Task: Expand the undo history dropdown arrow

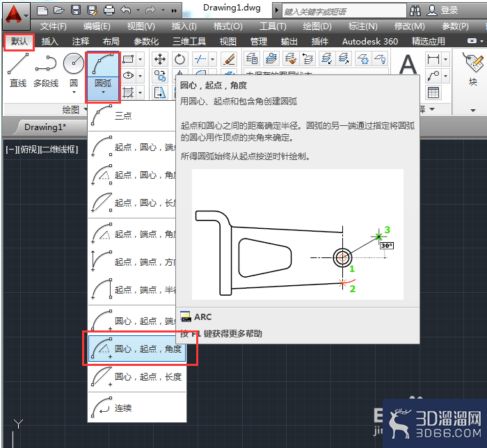Action: click(x=138, y=10)
